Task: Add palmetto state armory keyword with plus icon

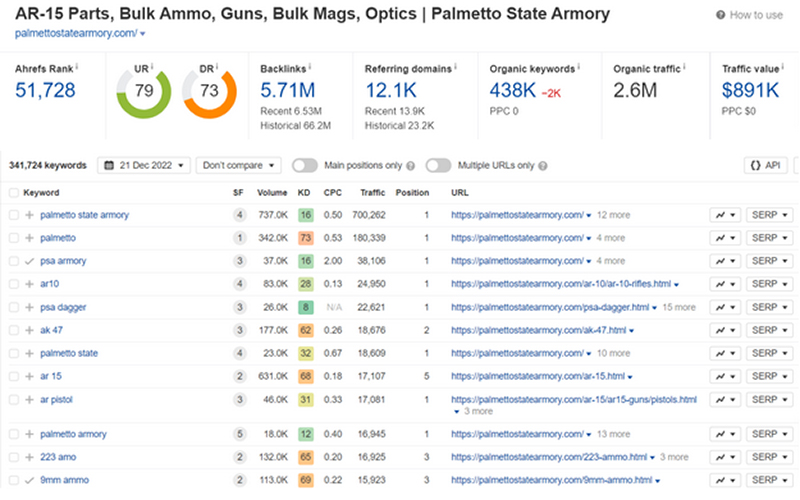Action: click(30, 215)
